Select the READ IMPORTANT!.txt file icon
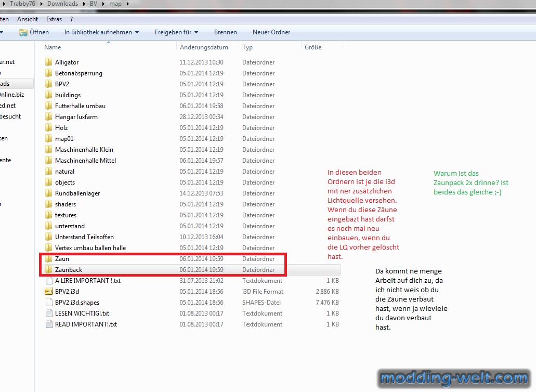 (48, 324)
